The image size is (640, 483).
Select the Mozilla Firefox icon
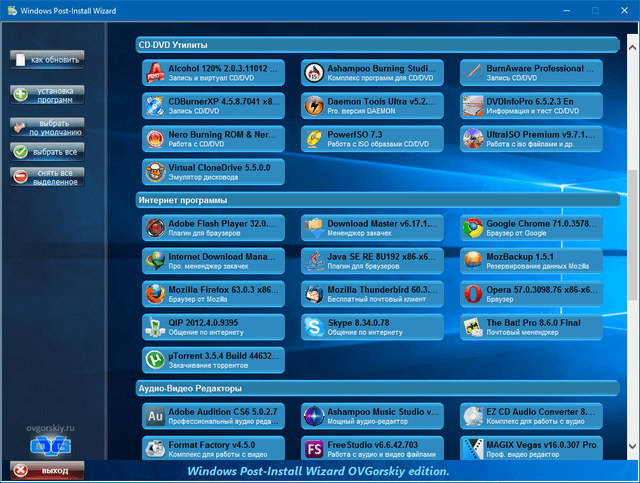coord(156,294)
